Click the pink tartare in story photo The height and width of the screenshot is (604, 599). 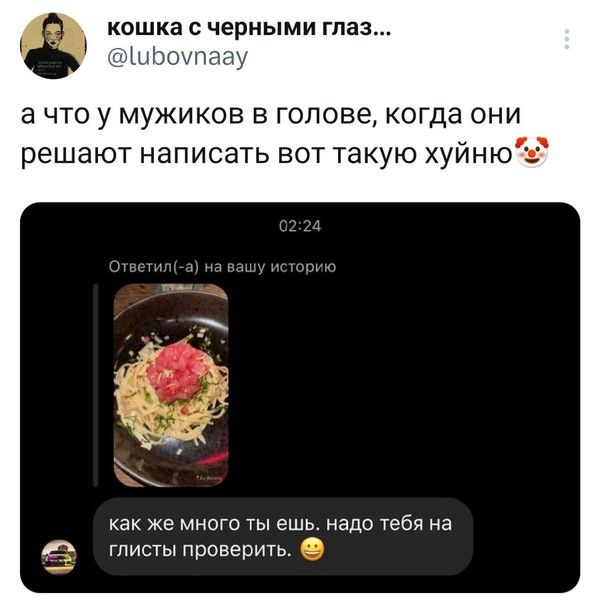click(176, 372)
